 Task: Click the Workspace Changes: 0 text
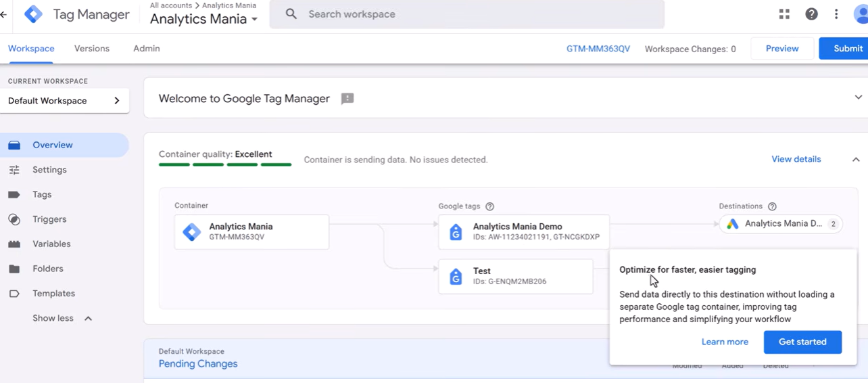pos(690,49)
